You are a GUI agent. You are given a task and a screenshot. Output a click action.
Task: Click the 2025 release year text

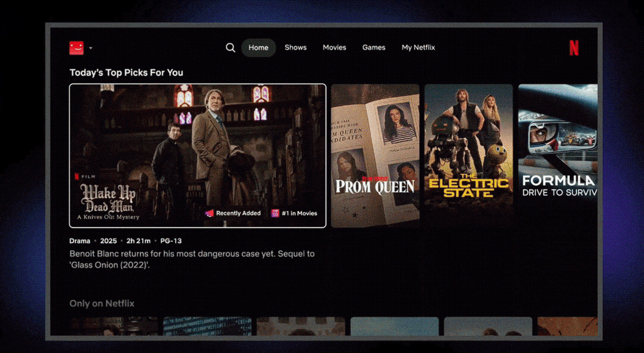click(x=108, y=241)
